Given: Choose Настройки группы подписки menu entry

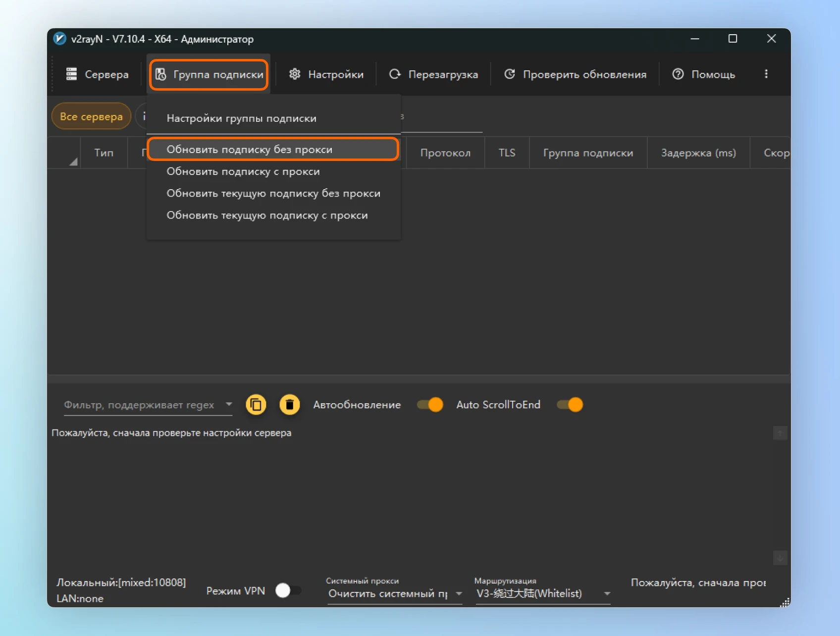Looking at the screenshot, I should (241, 118).
